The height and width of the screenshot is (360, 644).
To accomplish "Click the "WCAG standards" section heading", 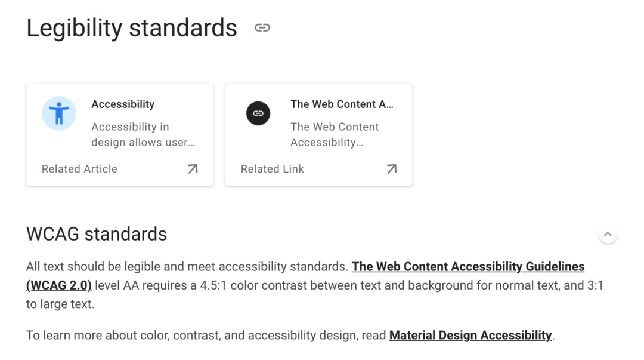I will coord(97,234).
